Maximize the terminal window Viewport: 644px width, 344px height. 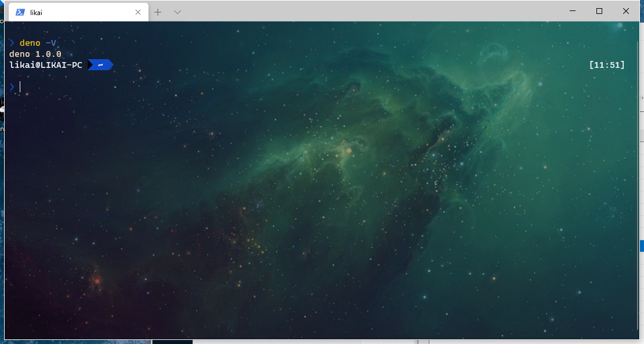599,11
